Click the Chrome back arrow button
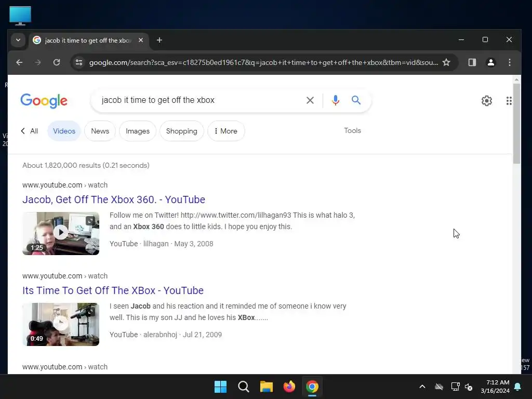The height and width of the screenshot is (399, 532). (x=19, y=62)
